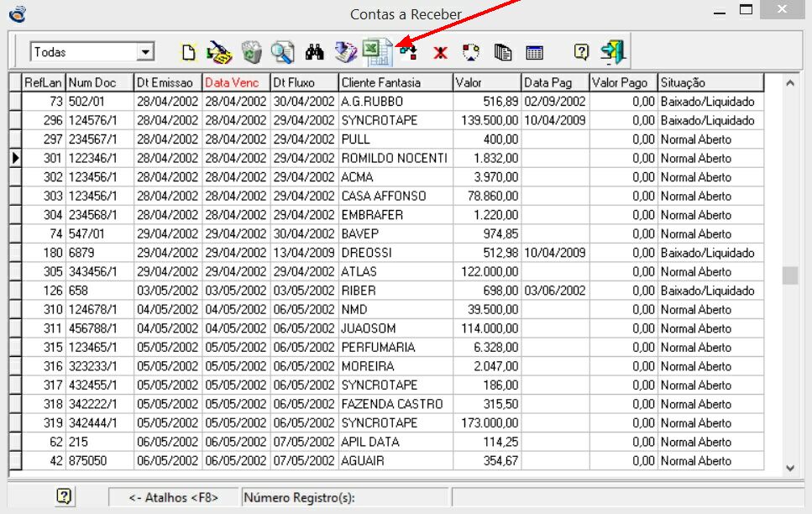Click the Situação column header

[x=711, y=82]
